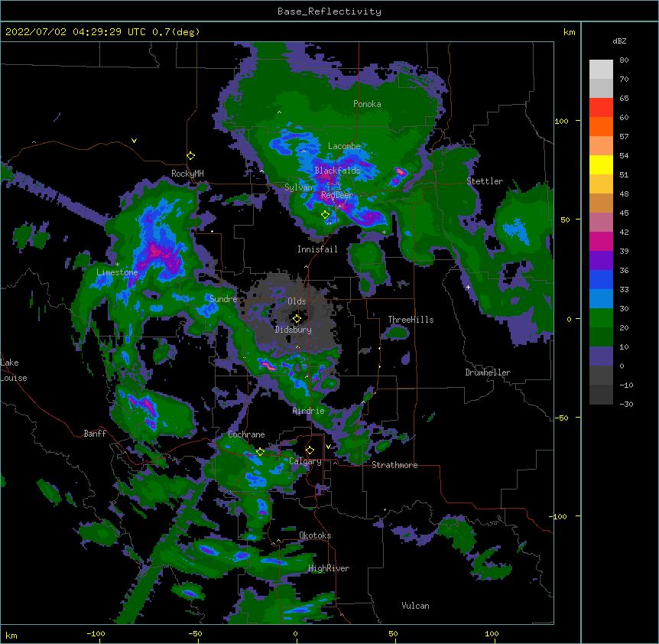Select the Sylvan label on map
659x644 pixels.
298,187
